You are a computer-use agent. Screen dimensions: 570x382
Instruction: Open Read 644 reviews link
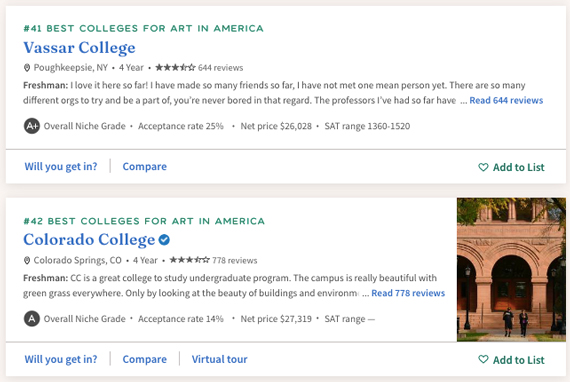(x=506, y=100)
